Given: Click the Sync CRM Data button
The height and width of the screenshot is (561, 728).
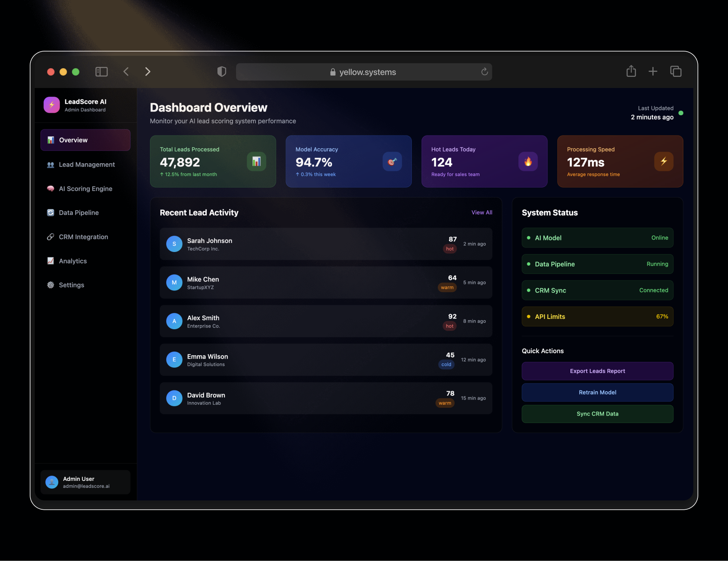Looking at the screenshot, I should pyautogui.click(x=597, y=414).
